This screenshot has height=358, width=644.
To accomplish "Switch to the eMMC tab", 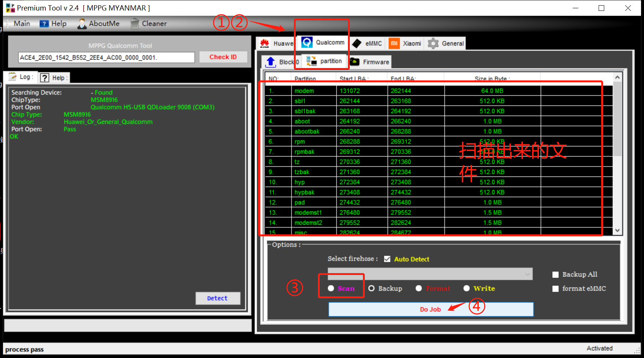I will (368, 44).
